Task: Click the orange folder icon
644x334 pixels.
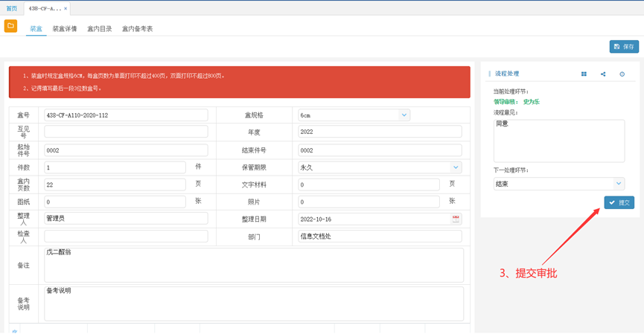Action: tap(10, 26)
